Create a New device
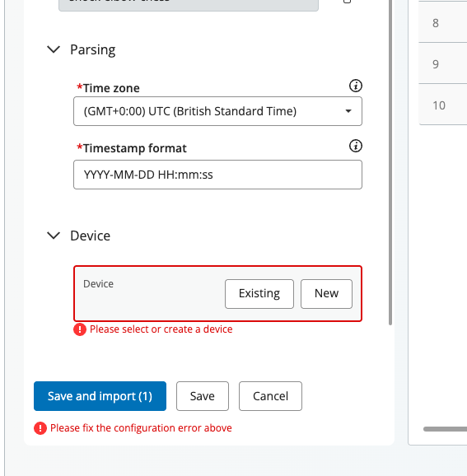This screenshot has width=467, height=476. coord(326,294)
